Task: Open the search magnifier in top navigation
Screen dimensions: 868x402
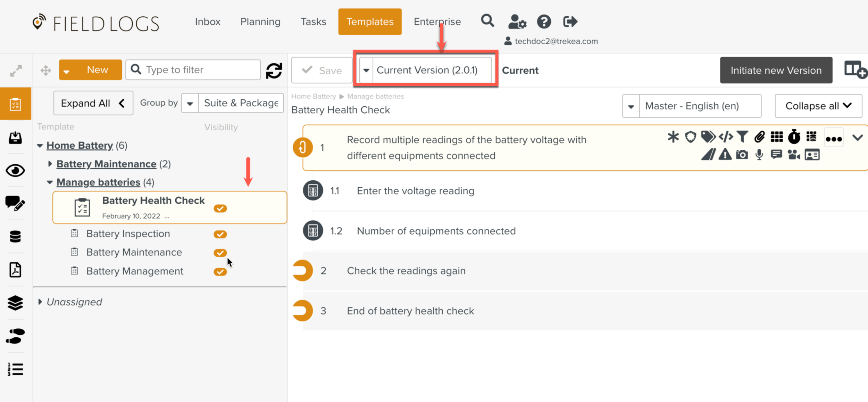Action: (487, 21)
